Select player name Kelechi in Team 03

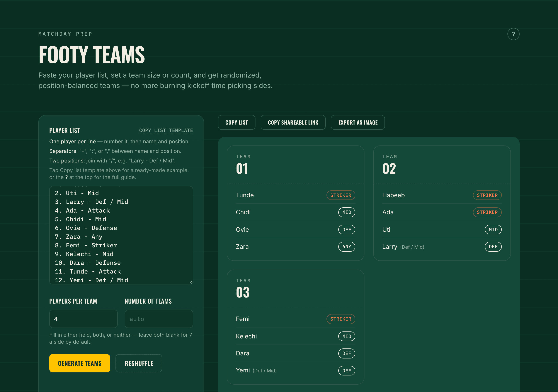(x=246, y=336)
